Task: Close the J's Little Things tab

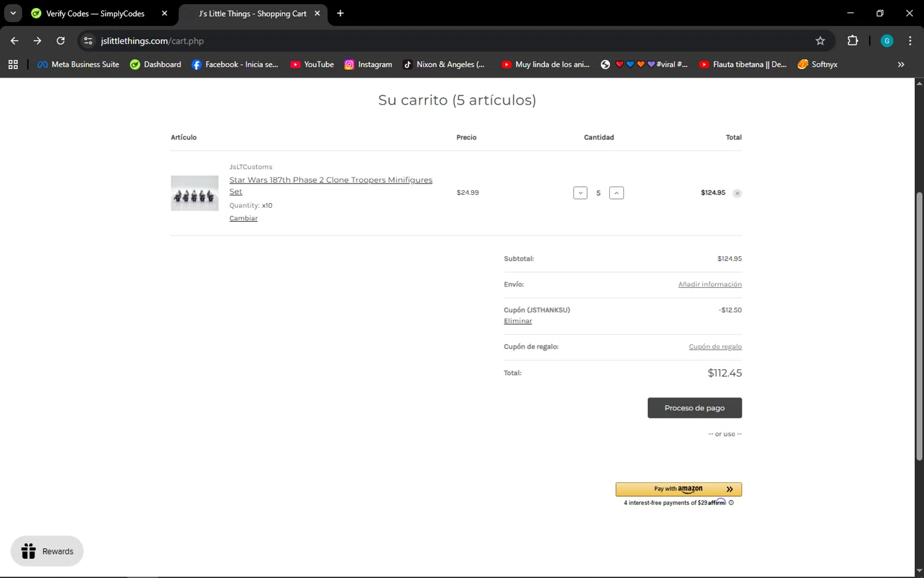Action: coord(317,13)
